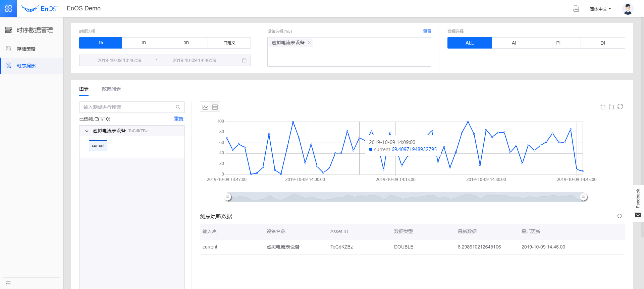
Task: Click the Asset ID column header
Action: [339, 231]
